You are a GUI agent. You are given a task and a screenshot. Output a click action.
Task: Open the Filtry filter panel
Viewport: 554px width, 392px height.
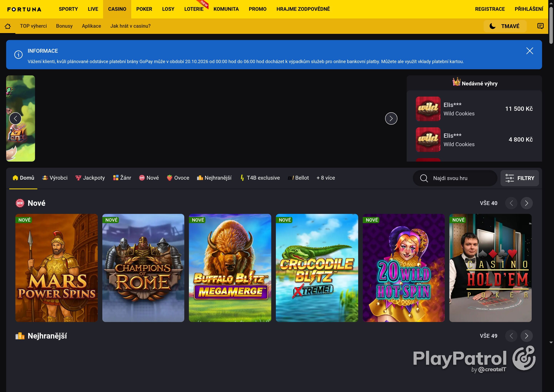pos(520,178)
